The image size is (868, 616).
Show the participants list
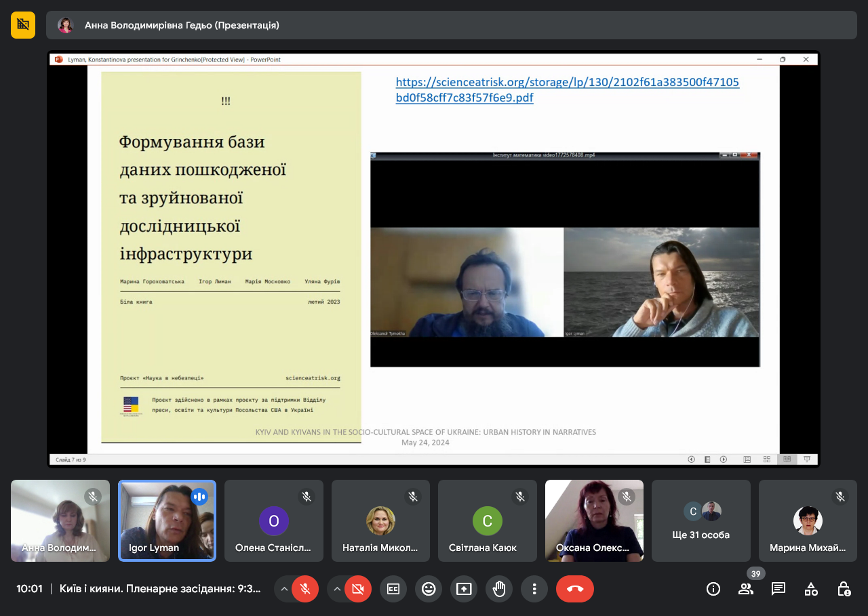[746, 589]
